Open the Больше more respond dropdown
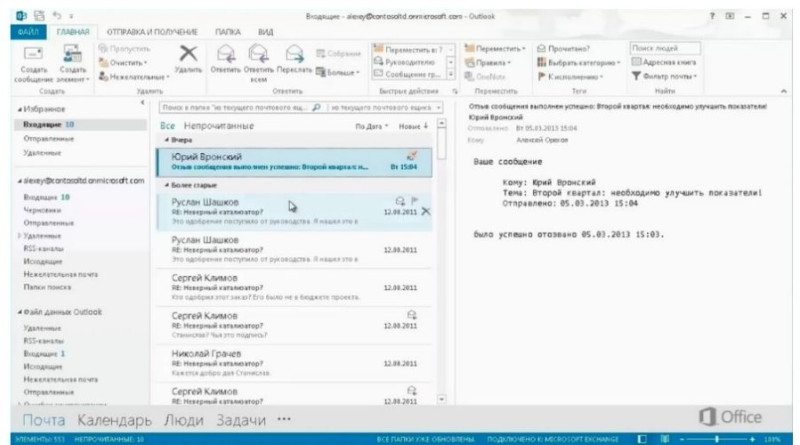Viewport: 800px width, 445px height. pos(338,72)
